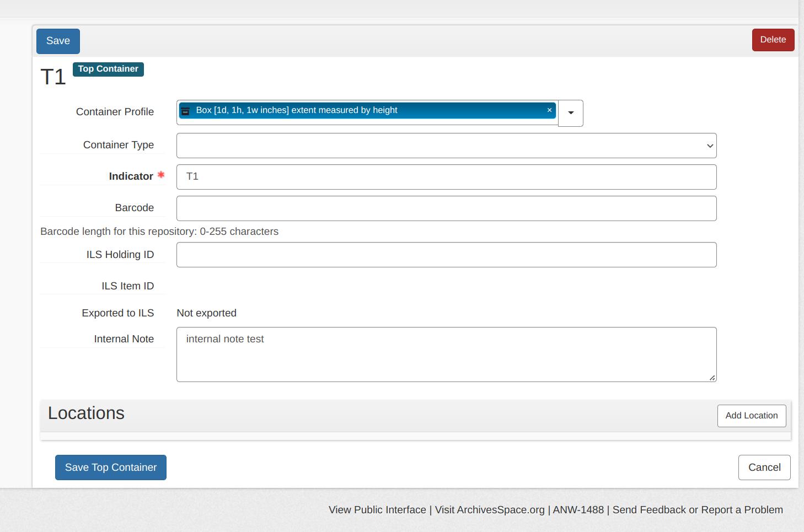
Task: Open the Container Profile dropdown caret
Action: tap(571, 113)
